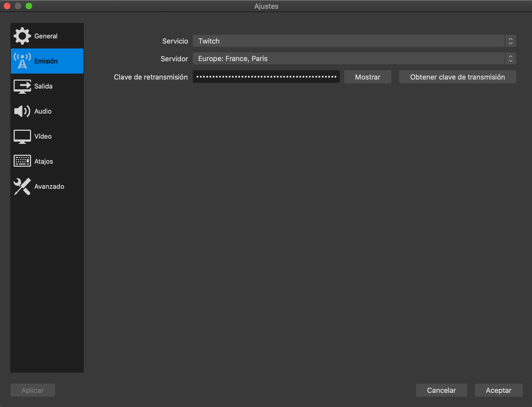The width and height of the screenshot is (532, 407).
Task: Confirm settings with Aceptar
Action: click(x=499, y=390)
